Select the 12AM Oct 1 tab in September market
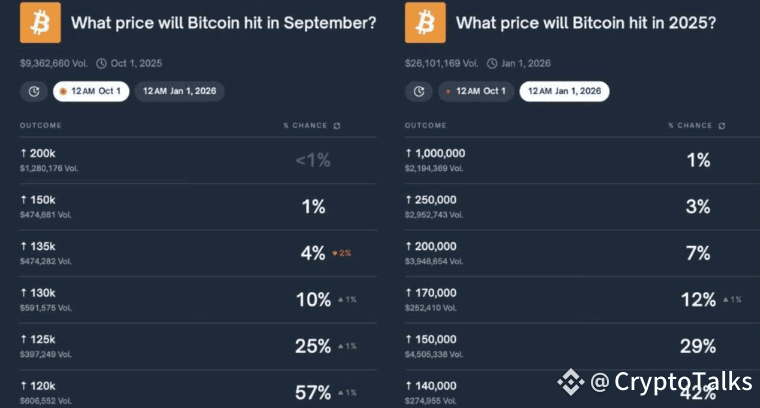 [90, 91]
